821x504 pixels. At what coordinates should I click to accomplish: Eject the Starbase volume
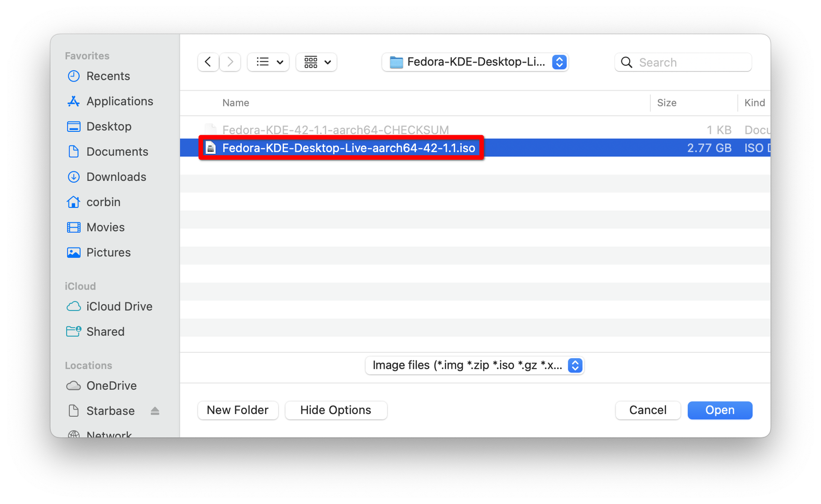point(155,411)
